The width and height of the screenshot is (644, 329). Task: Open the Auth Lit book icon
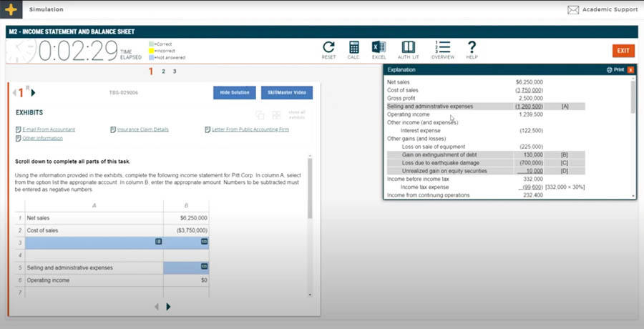(x=408, y=48)
